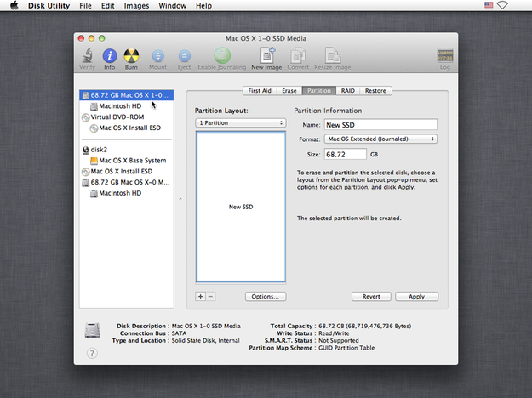Viewport: 532px width, 398px height.
Task: Open the Disk Utility menu
Action: tap(49, 6)
